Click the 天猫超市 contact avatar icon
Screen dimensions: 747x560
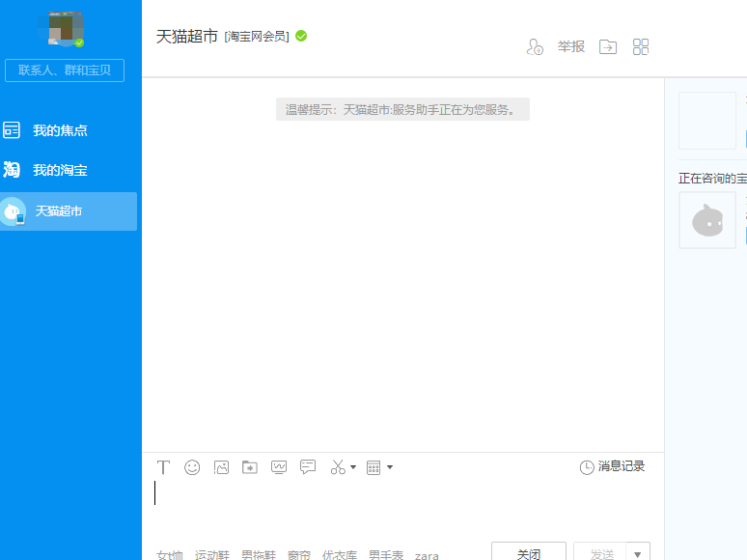(x=13, y=211)
